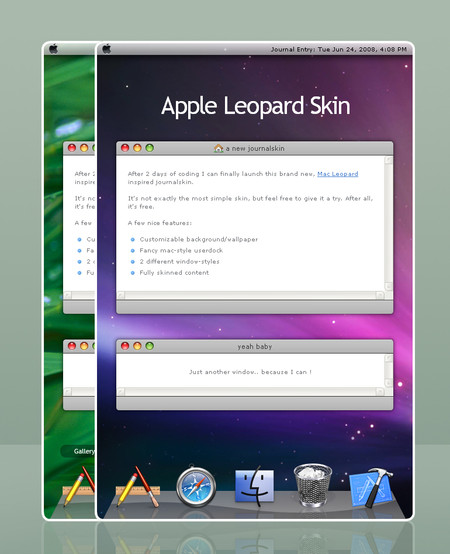450x554 pixels.
Task: Close the top window in green skin
Action: pyautogui.click(x=72, y=148)
